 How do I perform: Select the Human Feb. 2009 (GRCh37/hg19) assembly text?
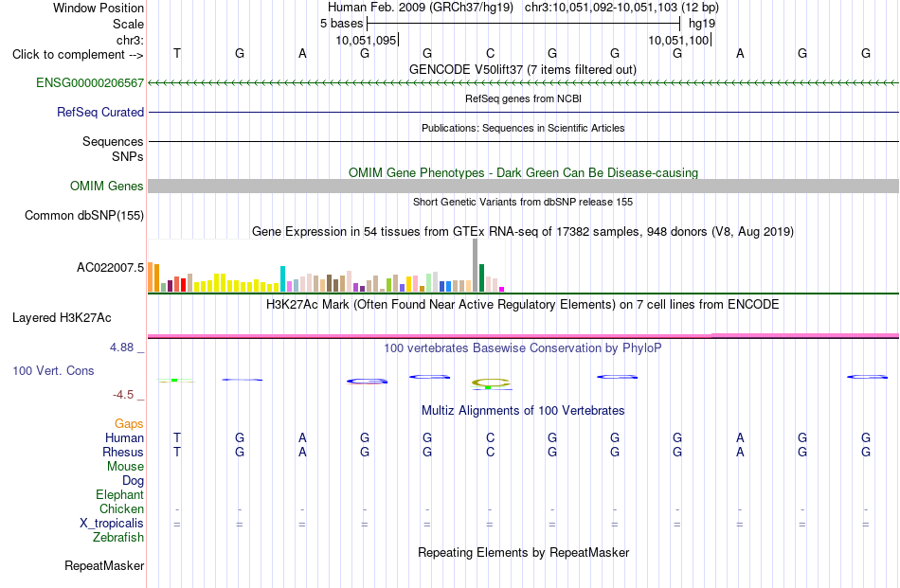point(420,8)
